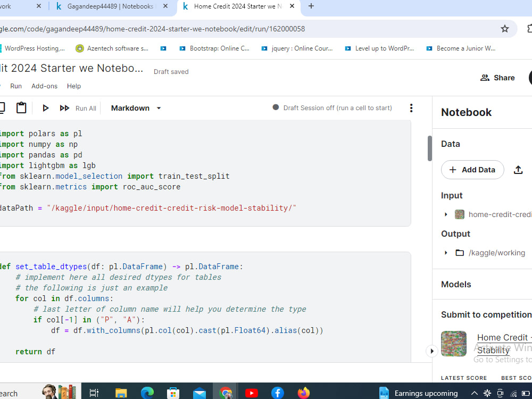Image resolution: width=532 pixels, height=399 pixels.
Task: Open the three-dot session options menu
Action: click(411, 108)
